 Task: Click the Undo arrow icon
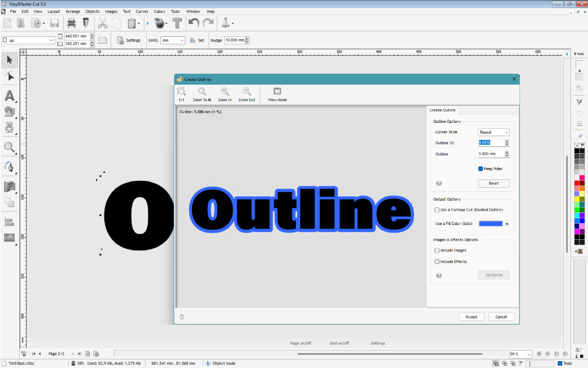pos(193,23)
